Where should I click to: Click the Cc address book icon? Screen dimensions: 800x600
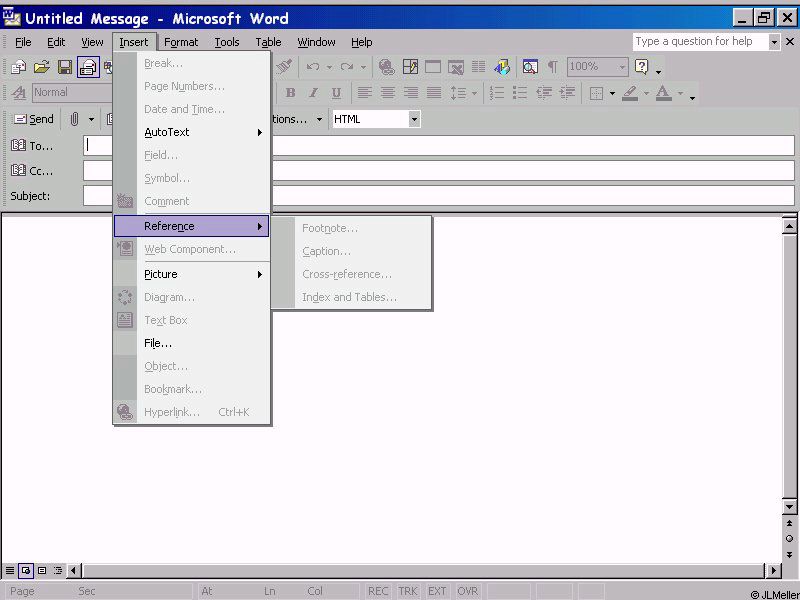click(18, 171)
